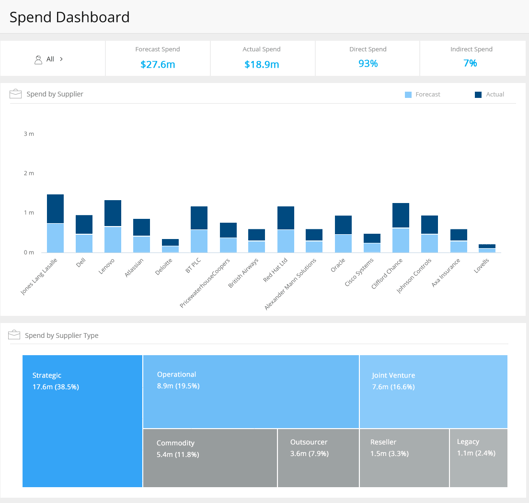Image resolution: width=529 pixels, height=503 pixels.
Task: Select the Joint Venture treemap tile
Action: (434, 391)
